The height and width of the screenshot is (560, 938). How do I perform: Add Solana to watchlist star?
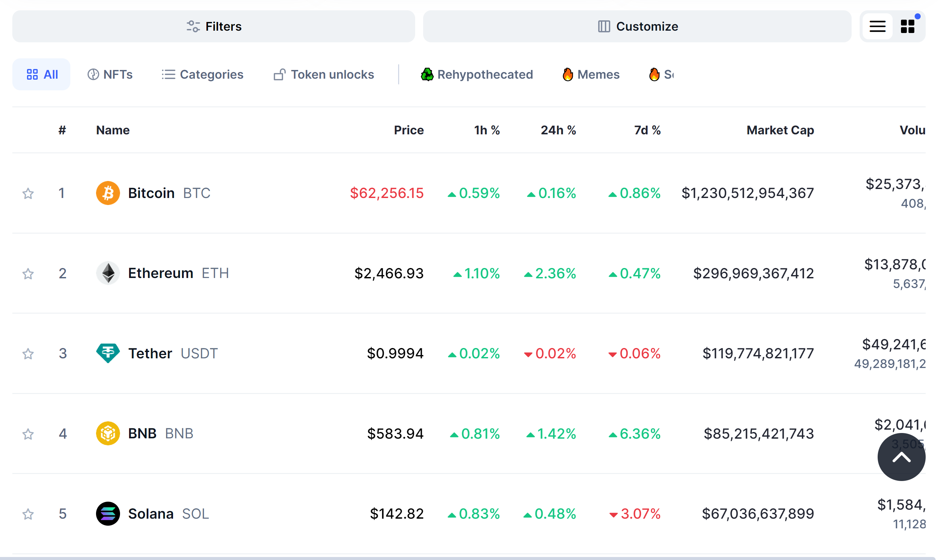pos(28,514)
